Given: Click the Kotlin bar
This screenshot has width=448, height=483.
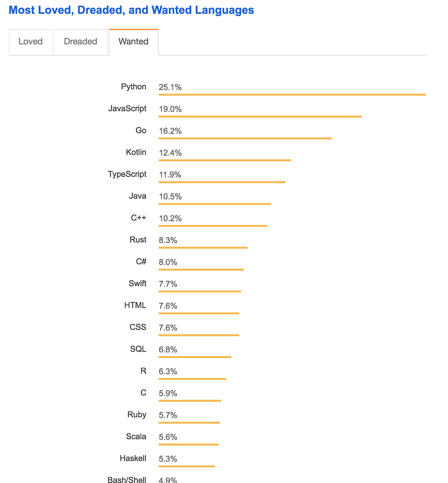Looking at the screenshot, I should pyautogui.click(x=225, y=160).
